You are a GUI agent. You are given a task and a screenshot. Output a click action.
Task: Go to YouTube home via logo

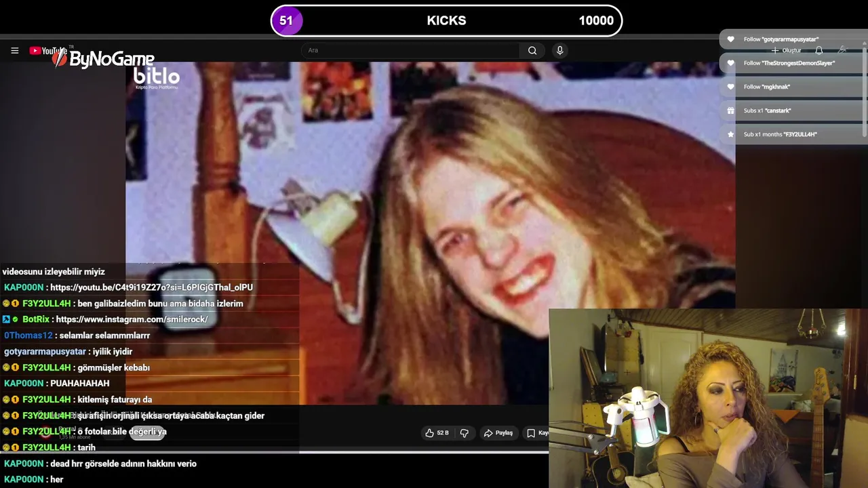pyautogui.click(x=49, y=51)
